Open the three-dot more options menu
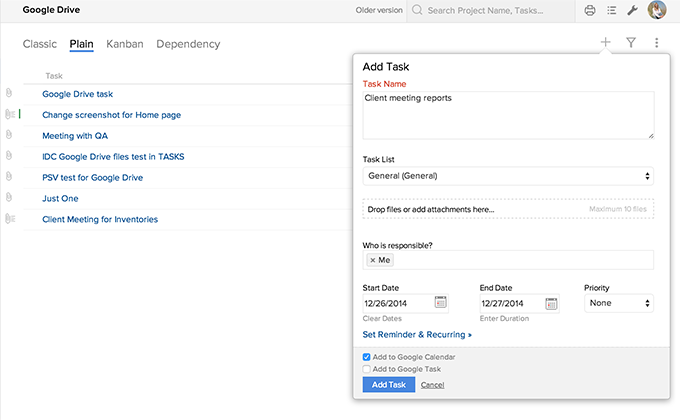This screenshot has height=420, width=680. pos(657,43)
